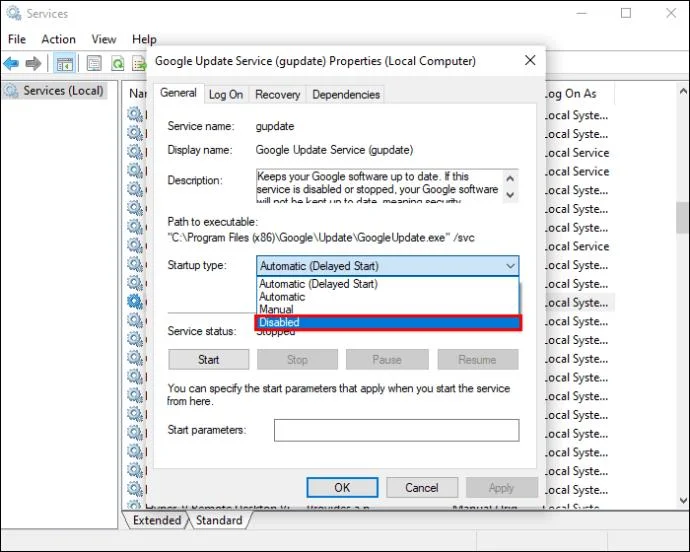Switch to the General tab
Screen dimensions: 690x552
point(178,93)
